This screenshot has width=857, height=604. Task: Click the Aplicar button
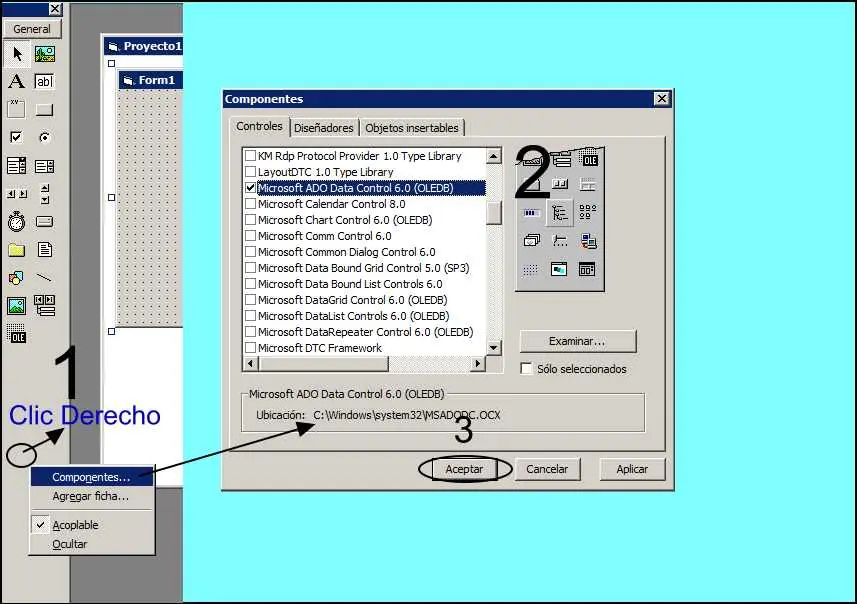pos(632,469)
